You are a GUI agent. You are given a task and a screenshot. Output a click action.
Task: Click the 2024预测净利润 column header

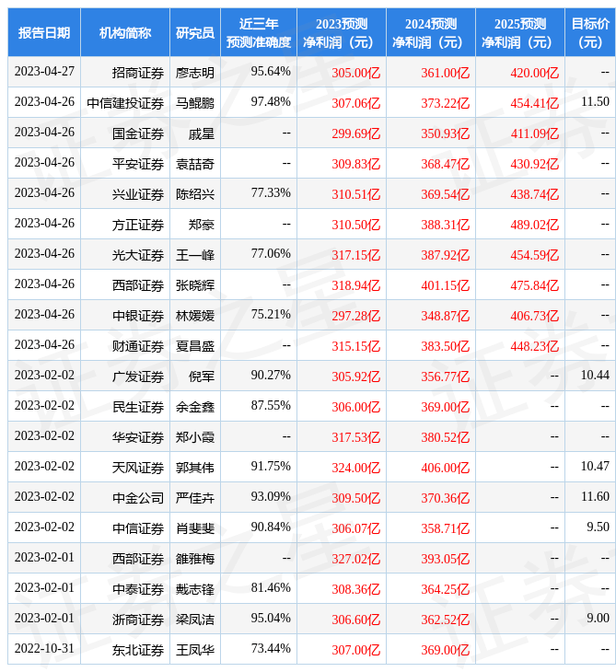point(431,32)
